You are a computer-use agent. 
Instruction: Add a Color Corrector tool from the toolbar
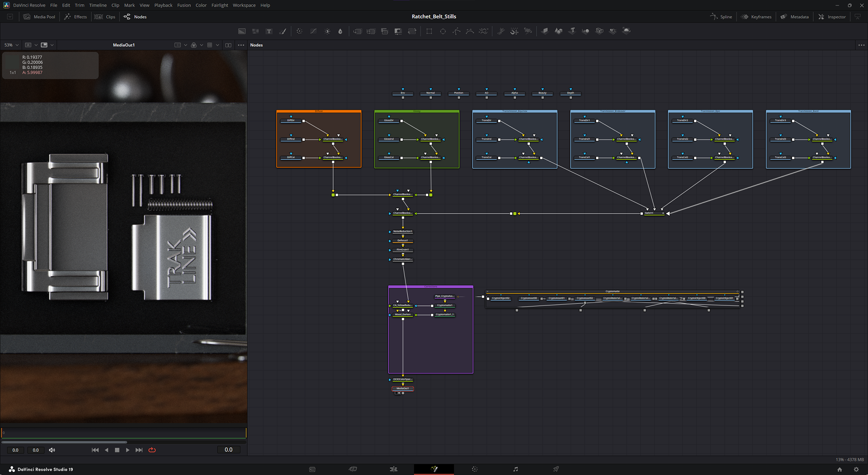click(x=299, y=31)
